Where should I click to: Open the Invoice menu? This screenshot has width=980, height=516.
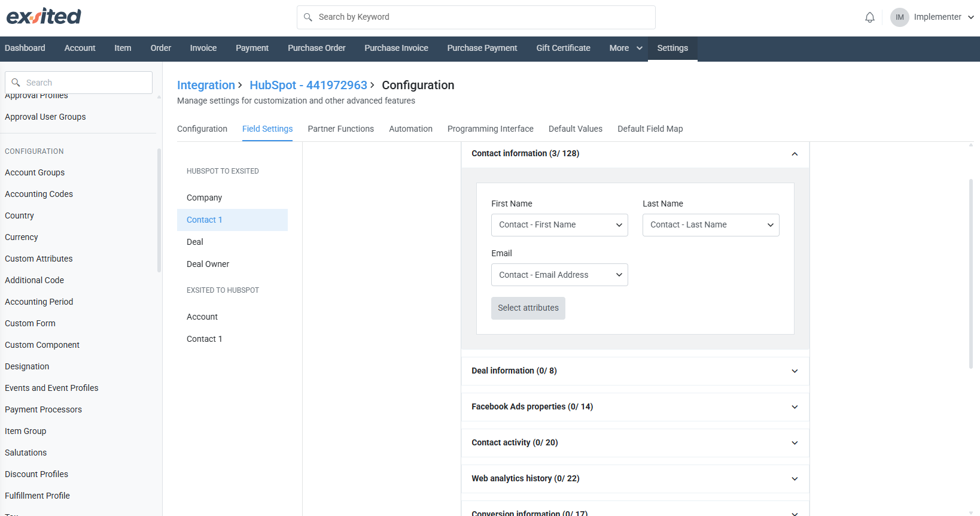[x=203, y=48]
